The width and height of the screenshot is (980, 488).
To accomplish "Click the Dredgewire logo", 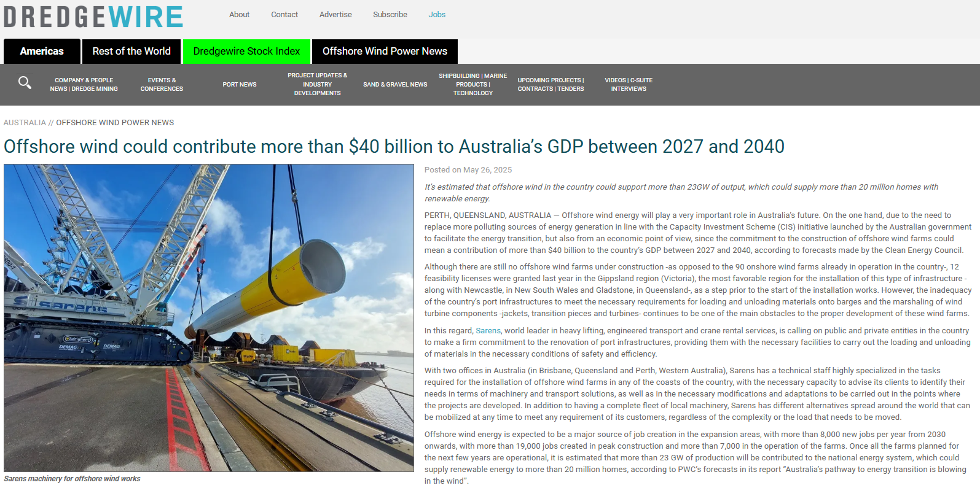I will [93, 17].
